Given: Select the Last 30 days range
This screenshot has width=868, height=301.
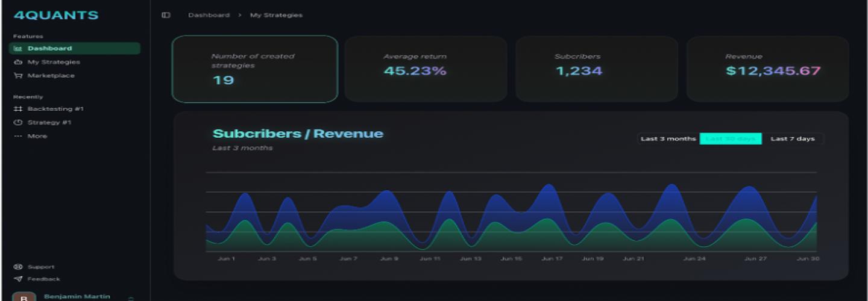Looking at the screenshot, I should 731,139.
